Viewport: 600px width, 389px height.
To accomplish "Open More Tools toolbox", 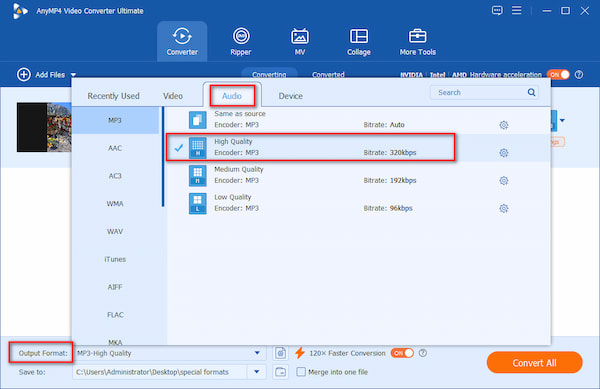I will pos(417,41).
